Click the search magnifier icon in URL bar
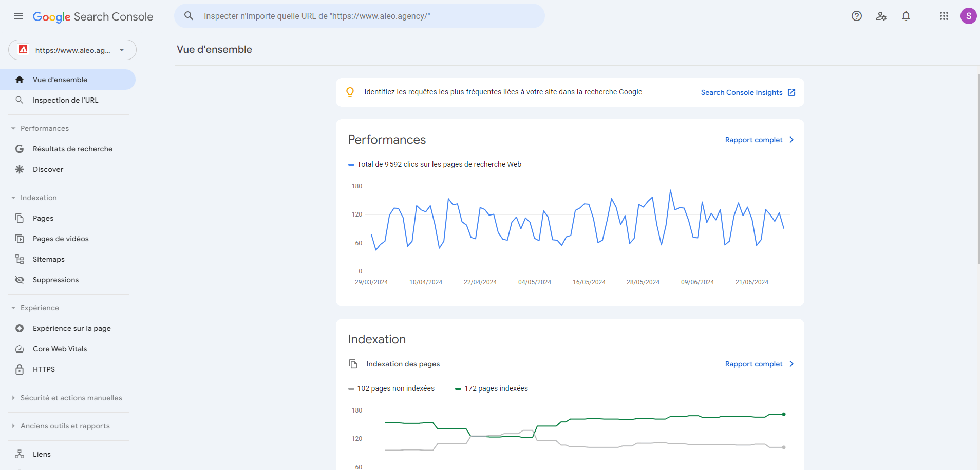Viewport: 980px width, 470px height. 189,16
